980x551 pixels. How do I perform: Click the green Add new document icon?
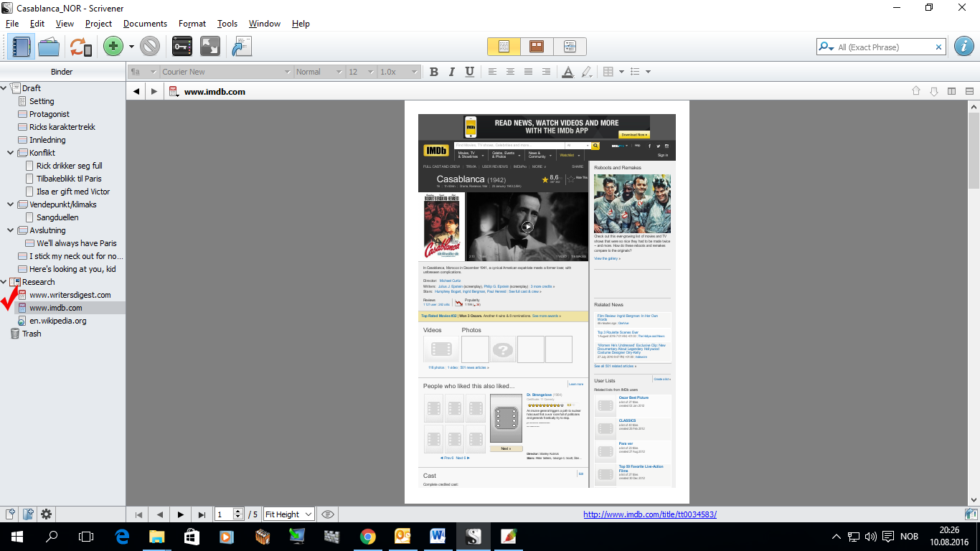pyautogui.click(x=113, y=46)
